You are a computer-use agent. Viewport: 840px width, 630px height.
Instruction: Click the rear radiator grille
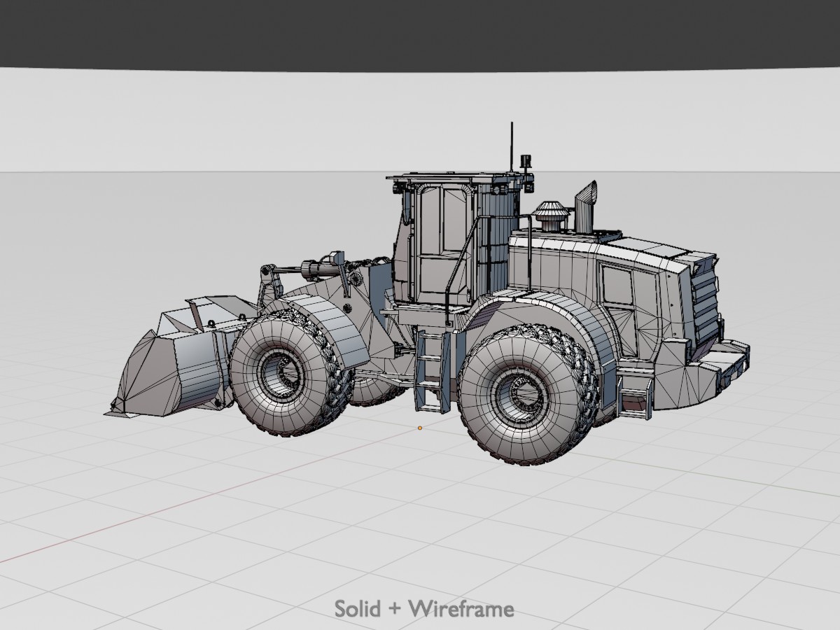pyautogui.click(x=705, y=301)
